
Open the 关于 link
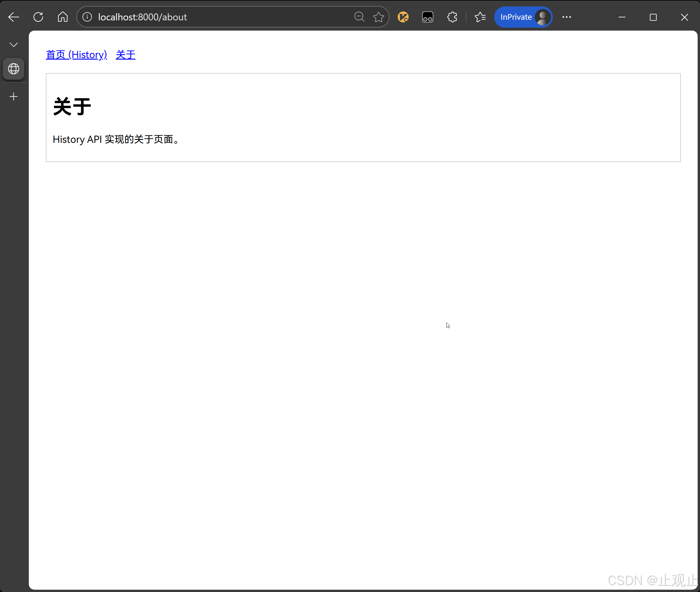coord(125,55)
